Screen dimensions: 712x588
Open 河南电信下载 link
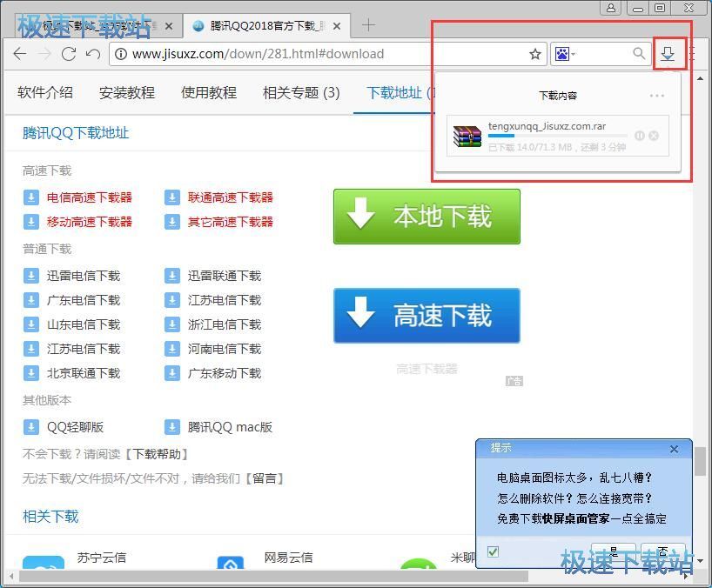tap(225, 349)
